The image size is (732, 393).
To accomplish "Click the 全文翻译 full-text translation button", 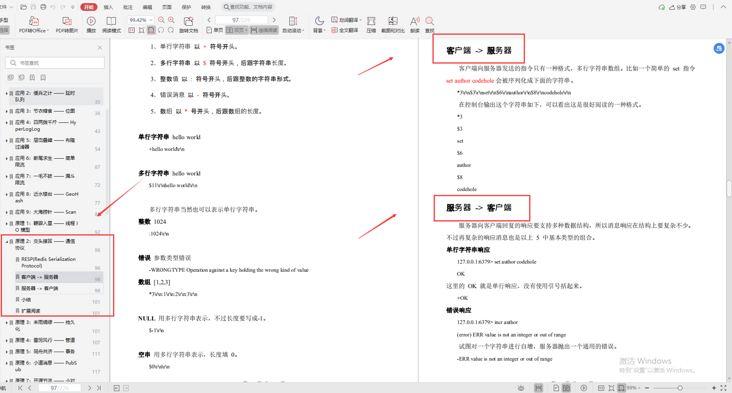I will tap(345, 30).
